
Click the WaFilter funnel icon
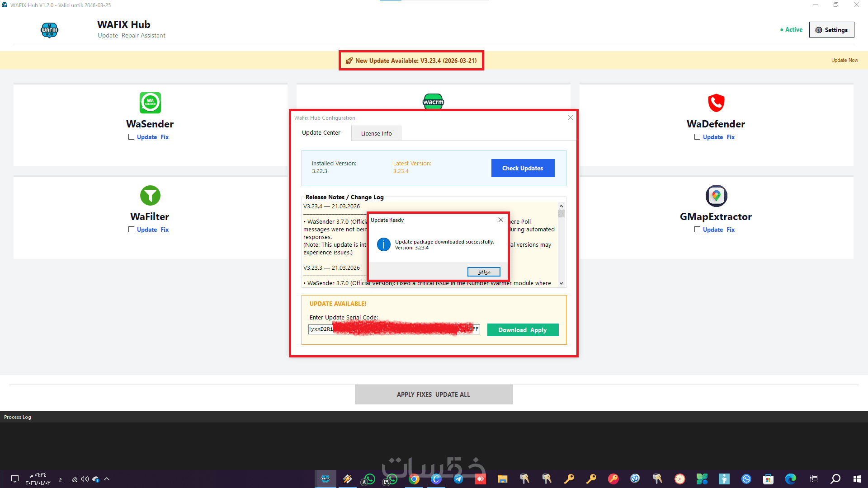point(150,196)
